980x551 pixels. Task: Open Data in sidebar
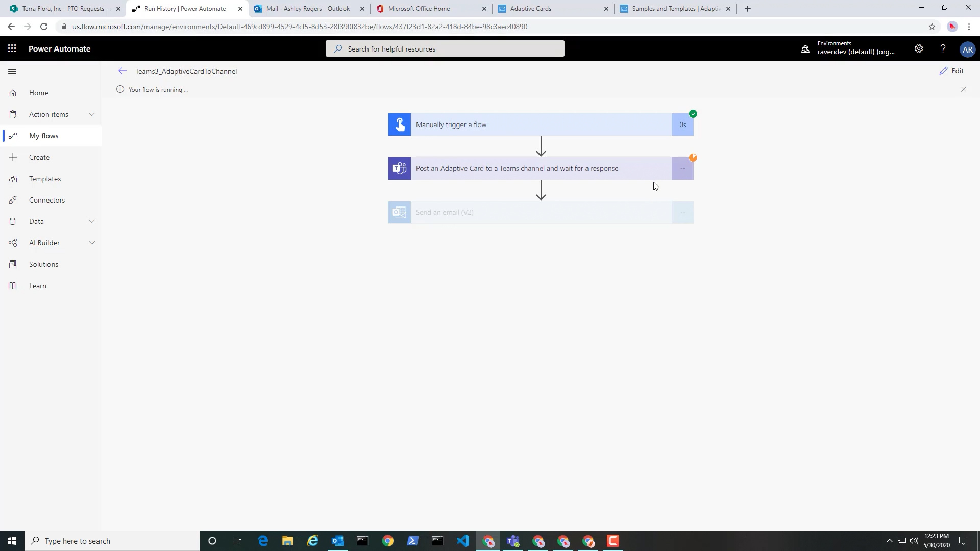tap(36, 221)
